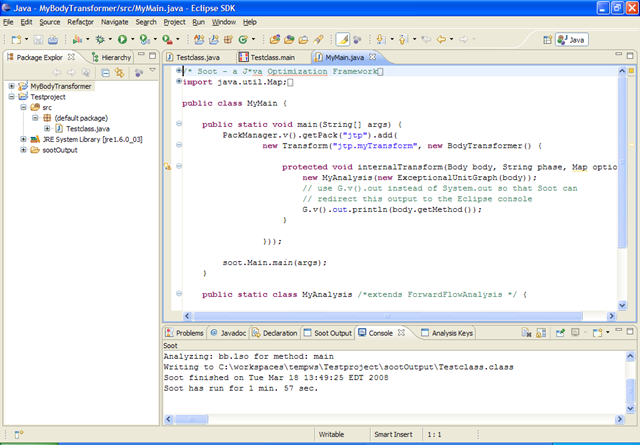The image size is (640, 445).
Task: Maximize the editor area
Action: click(x=630, y=55)
